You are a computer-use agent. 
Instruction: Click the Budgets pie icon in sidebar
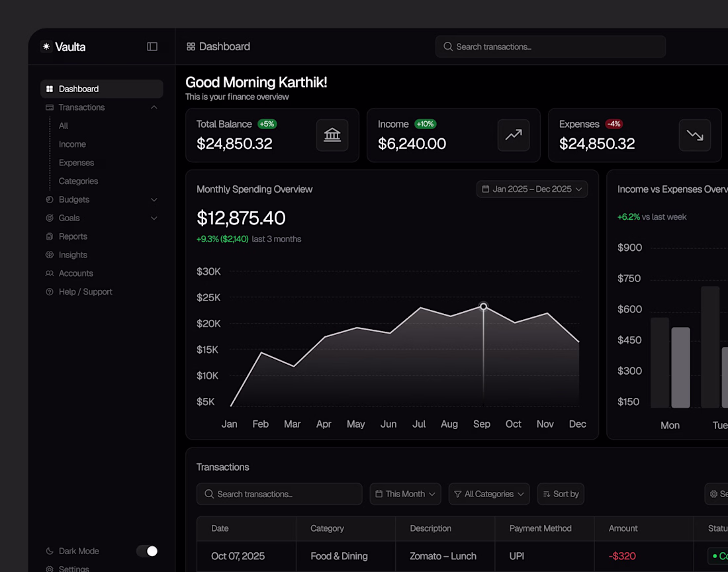pos(50,200)
